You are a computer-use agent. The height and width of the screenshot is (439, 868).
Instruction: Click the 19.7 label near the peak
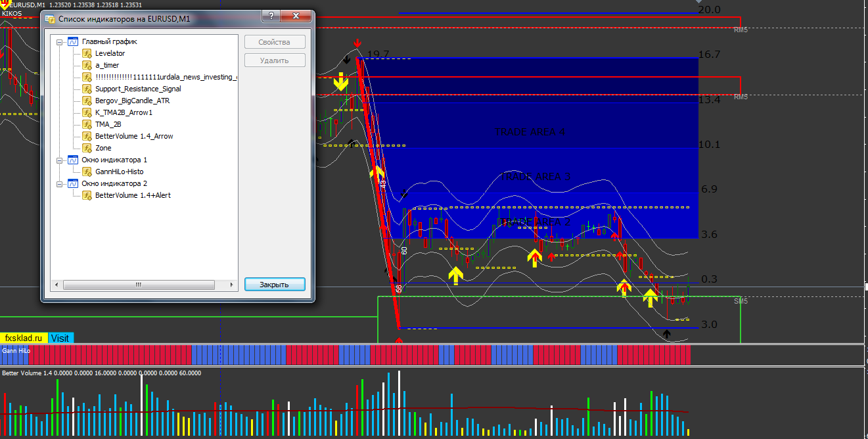point(378,54)
